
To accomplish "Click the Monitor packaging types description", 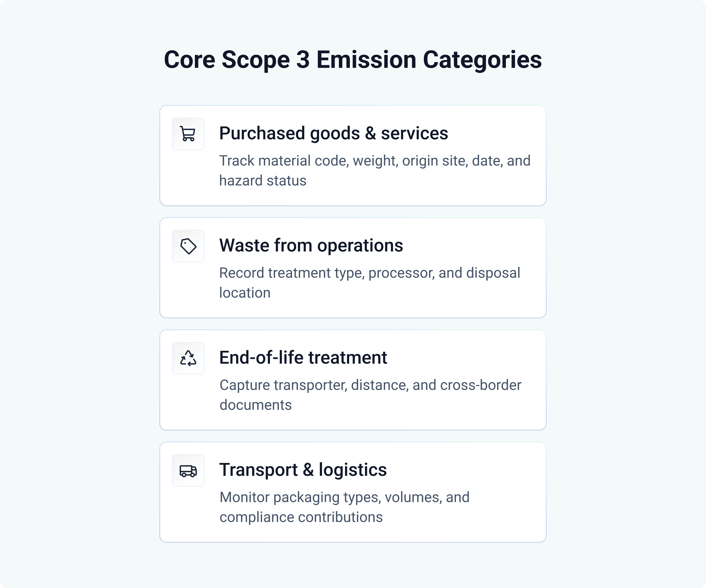I will coord(344,497).
